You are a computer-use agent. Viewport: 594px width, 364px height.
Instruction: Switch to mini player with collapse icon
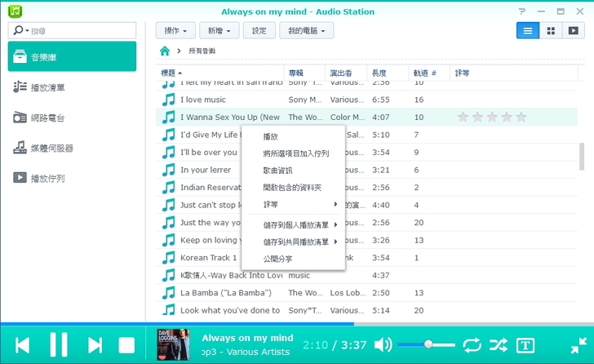click(x=578, y=345)
